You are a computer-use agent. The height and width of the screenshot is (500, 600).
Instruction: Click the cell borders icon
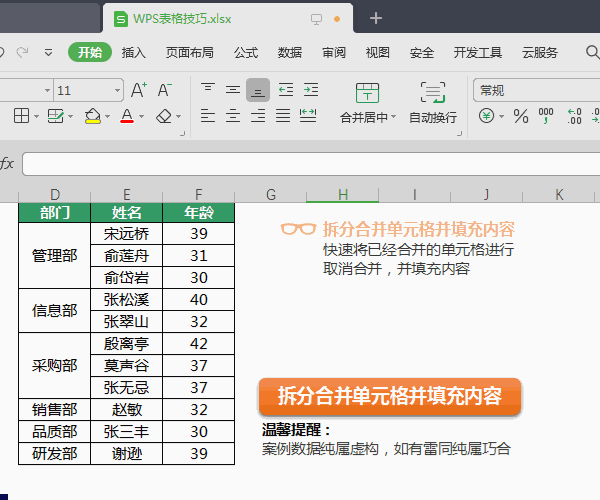click(21, 116)
